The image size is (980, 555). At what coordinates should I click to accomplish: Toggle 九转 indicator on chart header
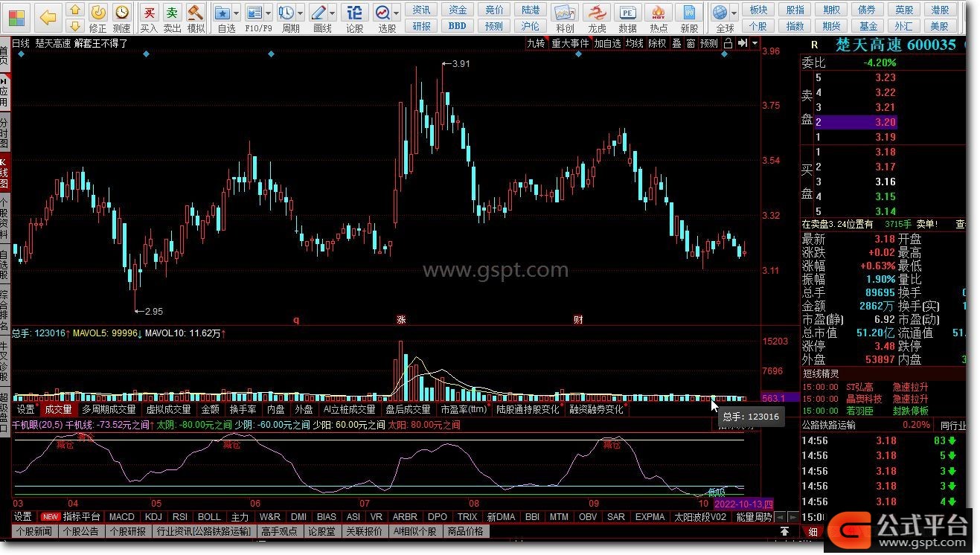point(535,43)
